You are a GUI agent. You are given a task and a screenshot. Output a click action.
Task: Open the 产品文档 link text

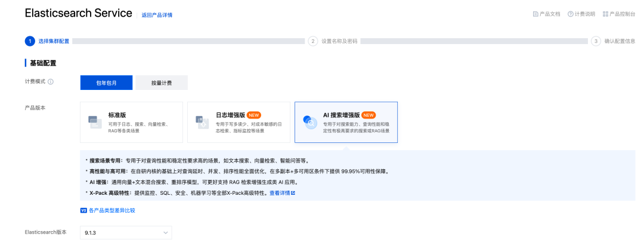pos(550,14)
